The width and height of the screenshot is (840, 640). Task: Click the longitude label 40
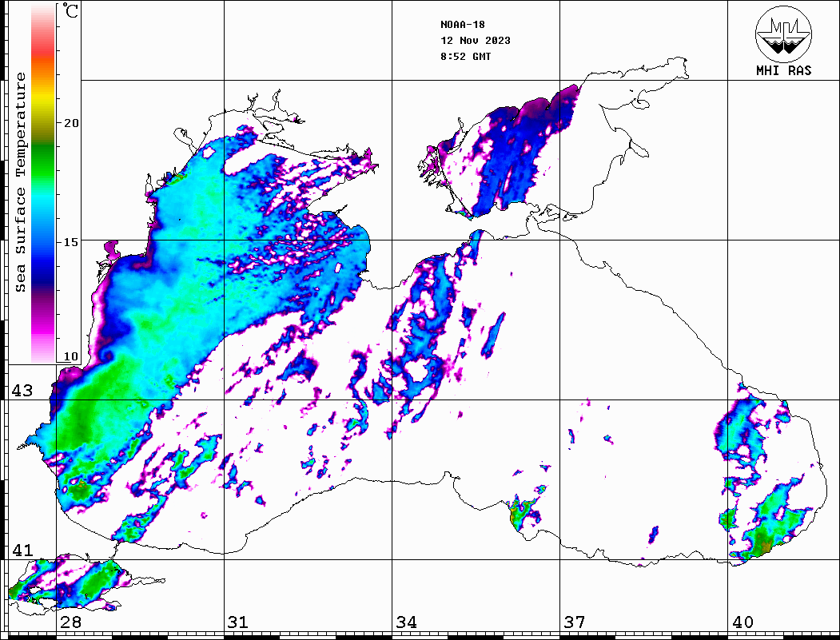(742, 622)
